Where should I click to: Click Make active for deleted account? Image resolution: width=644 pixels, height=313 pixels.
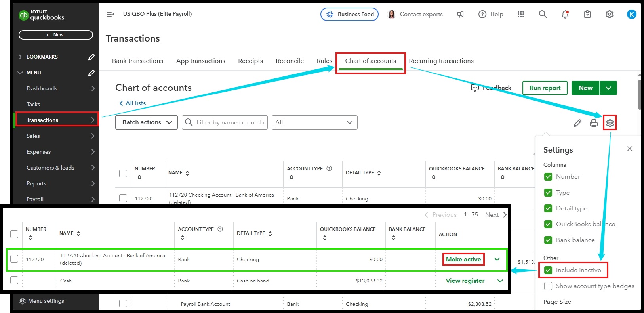pos(463,259)
